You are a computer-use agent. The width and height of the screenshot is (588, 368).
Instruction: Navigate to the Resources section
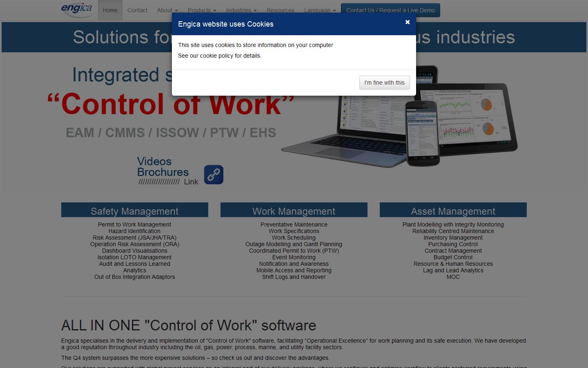(x=280, y=10)
